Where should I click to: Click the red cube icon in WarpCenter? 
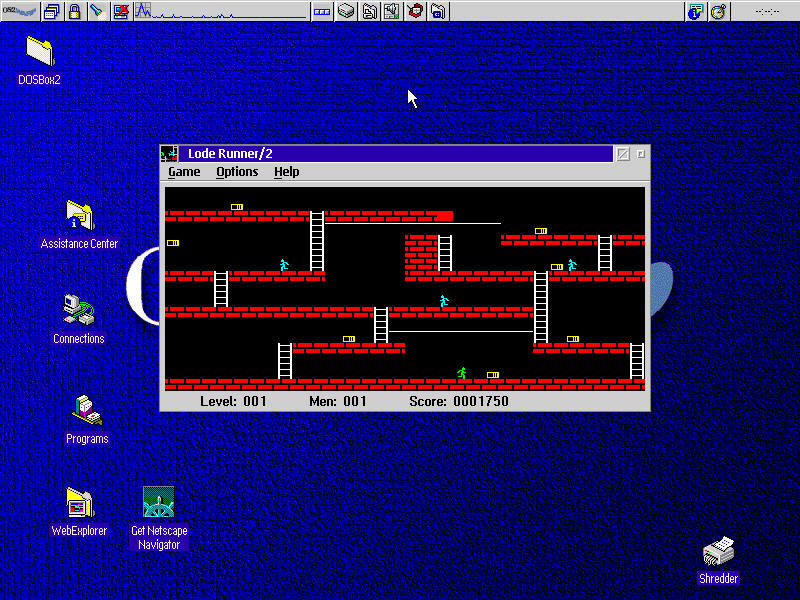coord(415,11)
